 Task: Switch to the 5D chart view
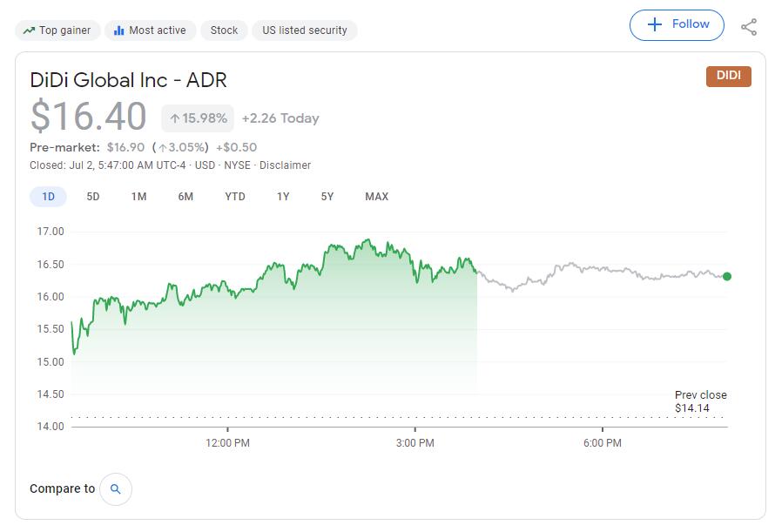[x=93, y=197]
